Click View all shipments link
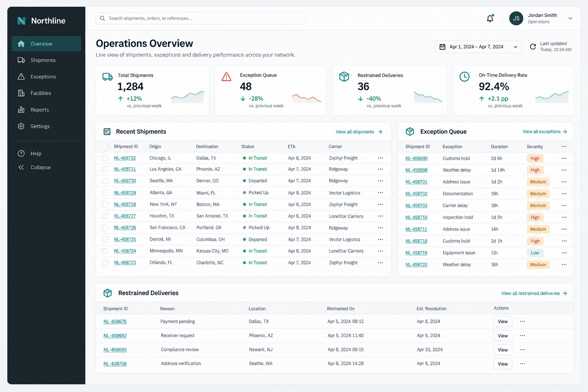Image resolution: width=588 pixels, height=392 pixels. point(359,132)
